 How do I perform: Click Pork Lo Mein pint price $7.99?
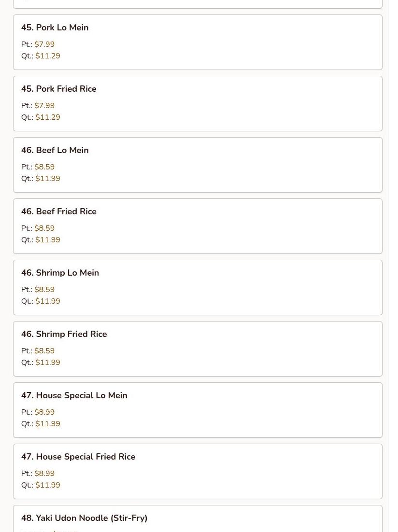click(x=44, y=44)
